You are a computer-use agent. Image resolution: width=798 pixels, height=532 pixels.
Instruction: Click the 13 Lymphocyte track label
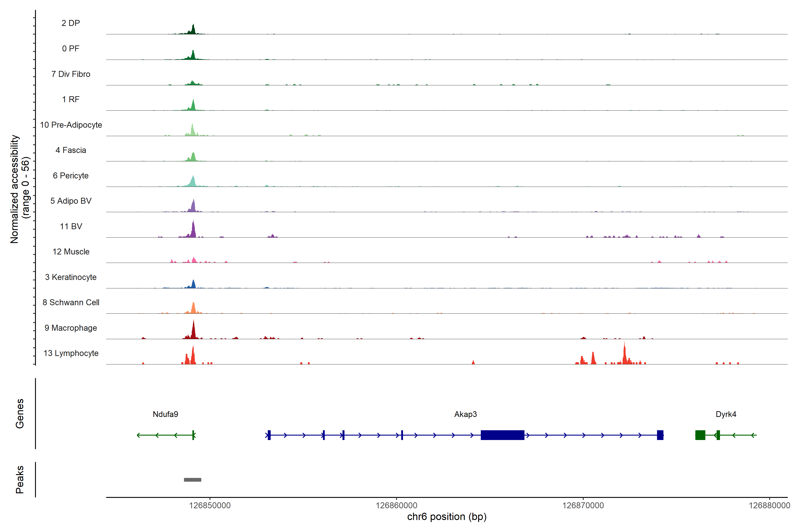(x=71, y=353)
